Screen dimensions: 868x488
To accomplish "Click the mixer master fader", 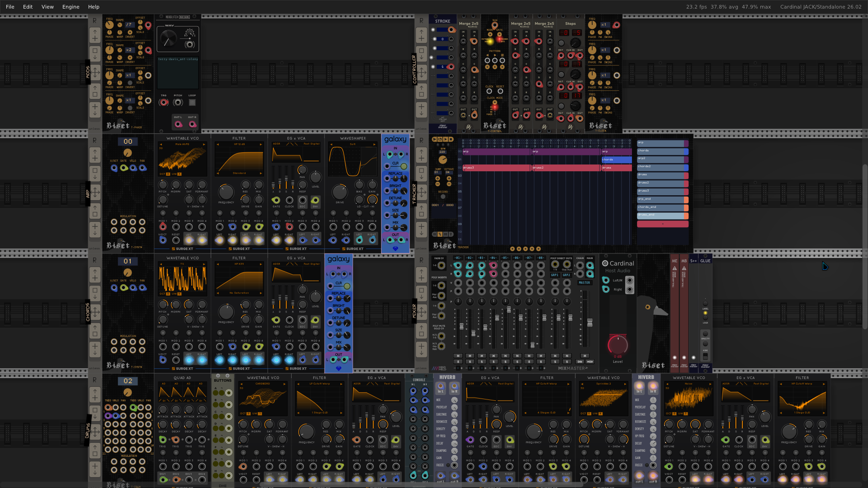I will click(590, 323).
